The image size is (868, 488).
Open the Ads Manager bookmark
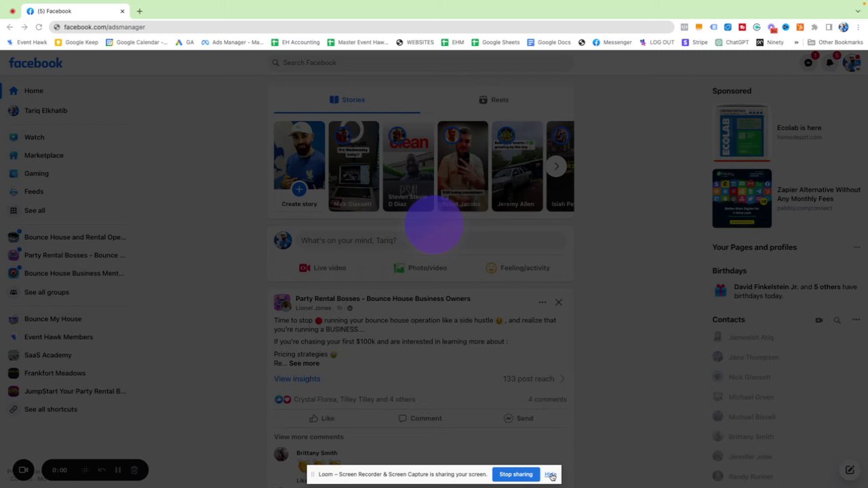pos(232,42)
